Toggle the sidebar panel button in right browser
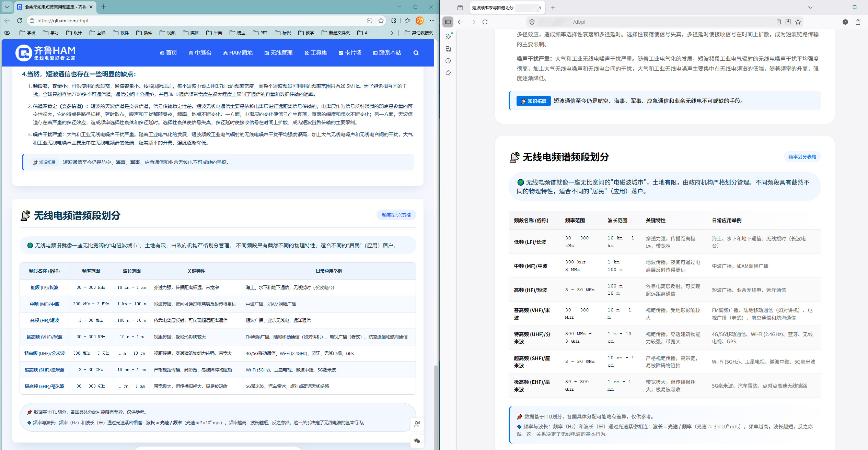The height and width of the screenshot is (450, 868). (448, 22)
